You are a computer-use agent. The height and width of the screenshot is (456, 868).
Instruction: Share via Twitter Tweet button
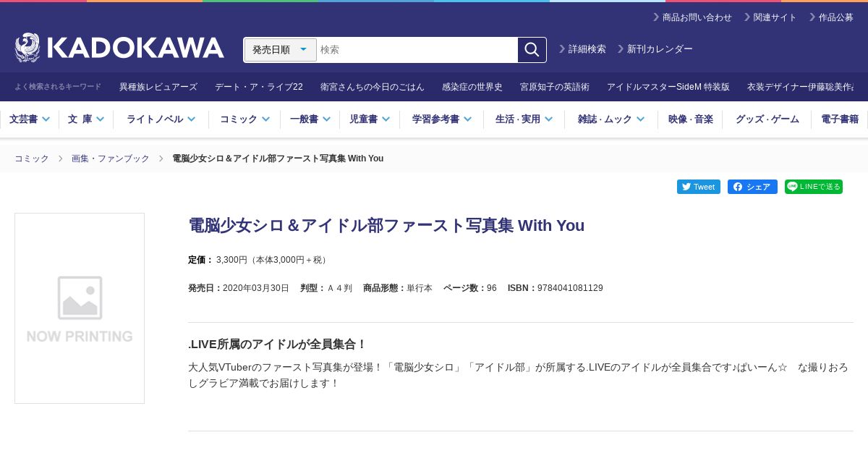click(699, 187)
